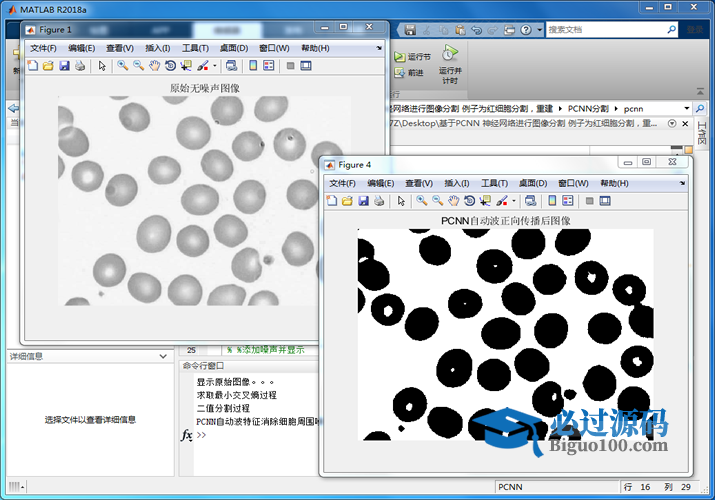Print figure icon in Figure 1 toolbar
The image size is (715, 500).
coord(80,66)
